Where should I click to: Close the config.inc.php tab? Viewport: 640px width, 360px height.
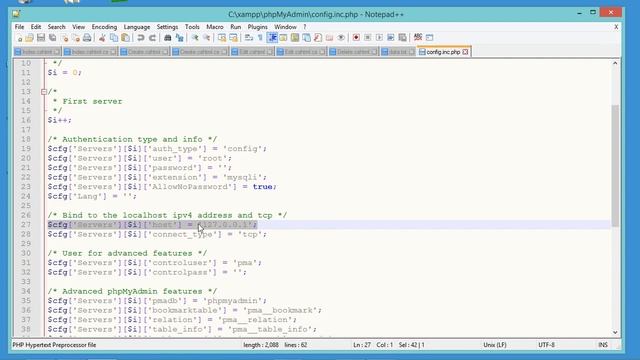(465, 52)
